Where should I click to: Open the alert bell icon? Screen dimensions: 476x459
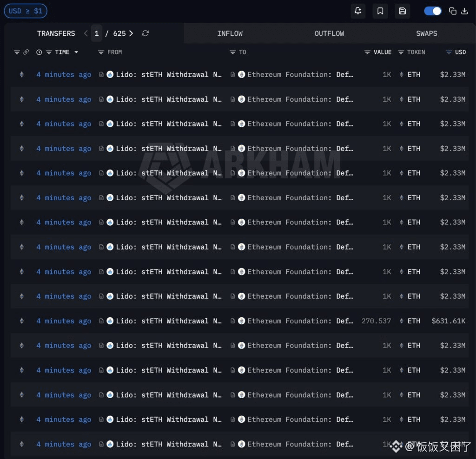pyautogui.click(x=358, y=11)
